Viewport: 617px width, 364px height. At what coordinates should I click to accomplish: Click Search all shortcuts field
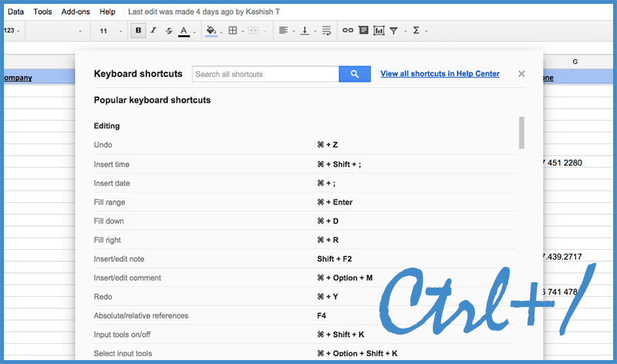[265, 74]
